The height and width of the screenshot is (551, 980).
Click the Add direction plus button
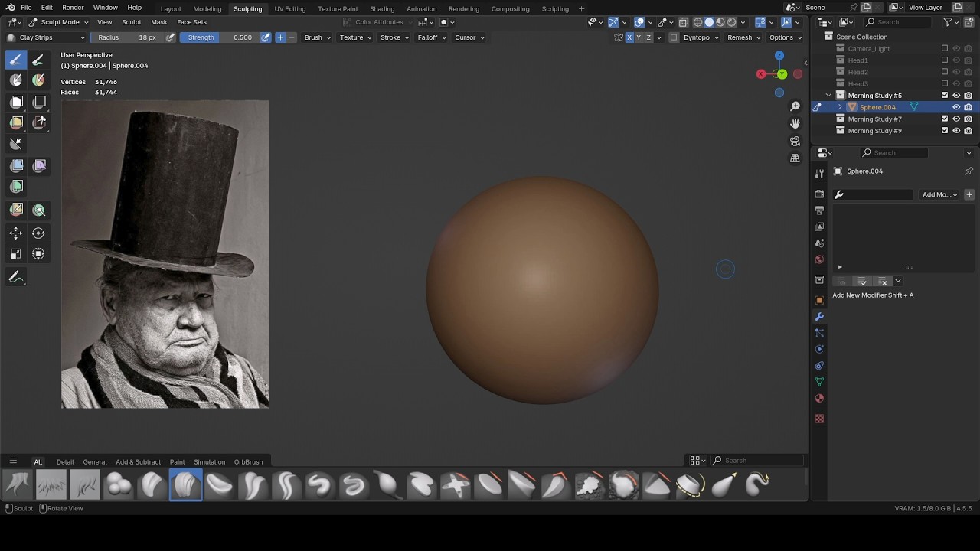pyautogui.click(x=280, y=37)
